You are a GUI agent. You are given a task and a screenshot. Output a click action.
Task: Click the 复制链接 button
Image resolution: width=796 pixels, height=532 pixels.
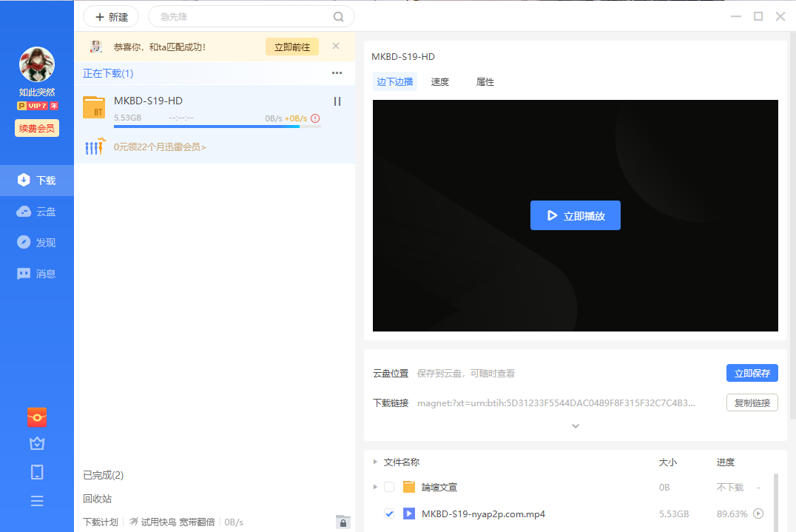pos(752,403)
